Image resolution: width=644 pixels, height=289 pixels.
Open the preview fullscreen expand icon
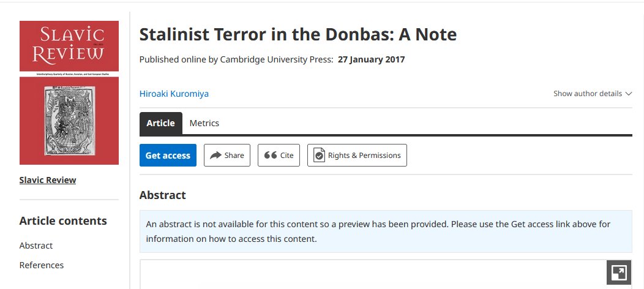(619, 272)
